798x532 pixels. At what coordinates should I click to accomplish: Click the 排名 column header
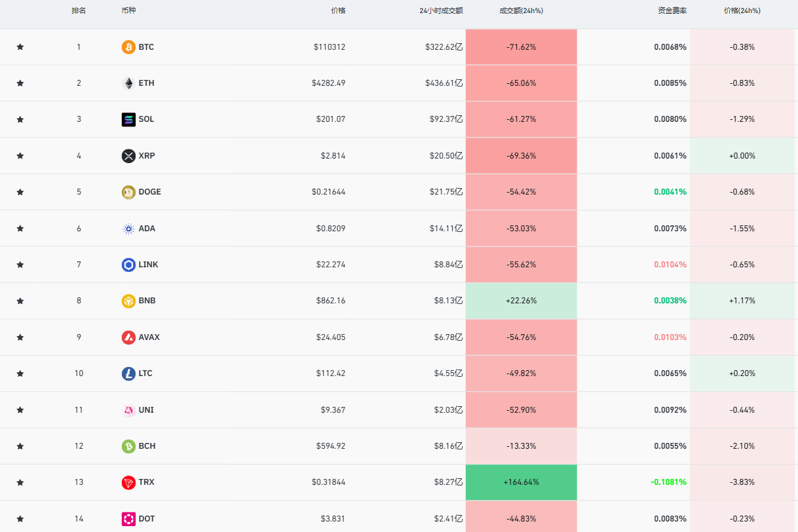tap(79, 11)
